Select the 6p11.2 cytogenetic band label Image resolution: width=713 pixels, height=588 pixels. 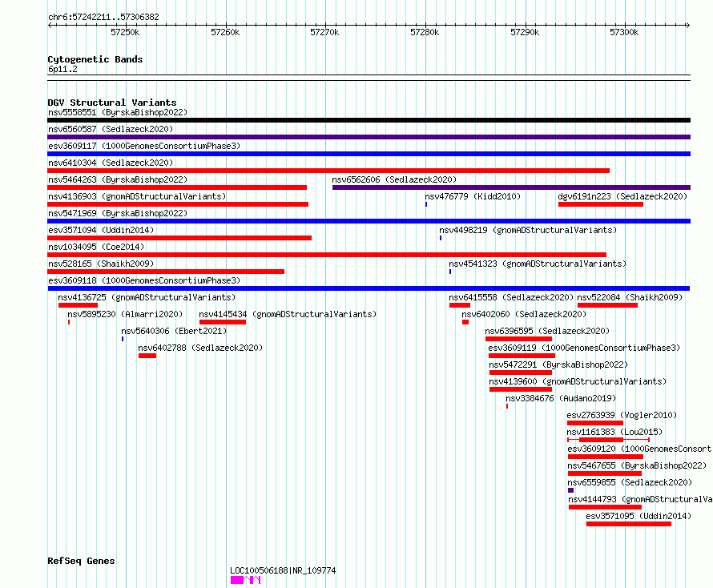62,69
